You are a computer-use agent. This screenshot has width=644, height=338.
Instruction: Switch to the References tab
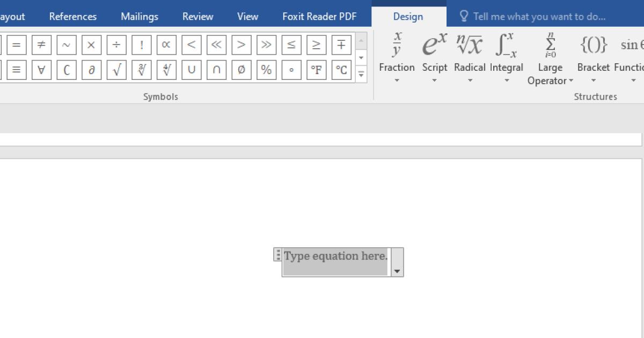73,17
